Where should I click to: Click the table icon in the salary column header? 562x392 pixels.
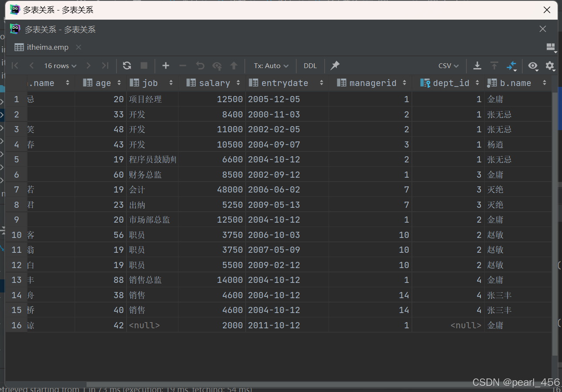pyautogui.click(x=191, y=83)
